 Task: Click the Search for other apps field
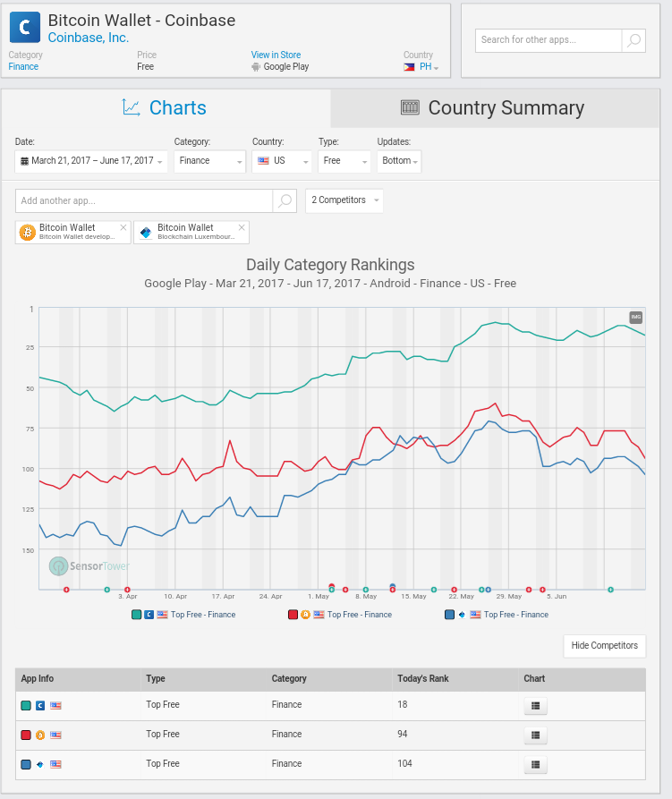pos(548,40)
